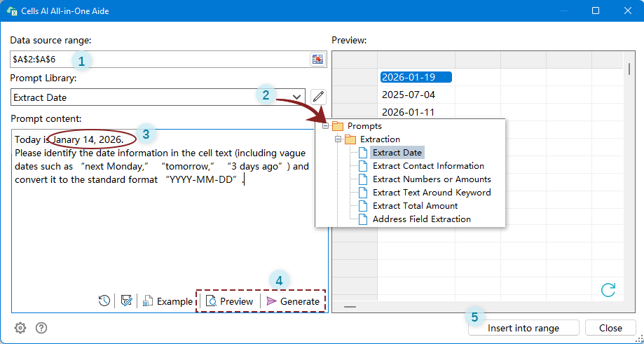
Task: Select Extract Text Around Keyword prompt
Action: pos(432,192)
